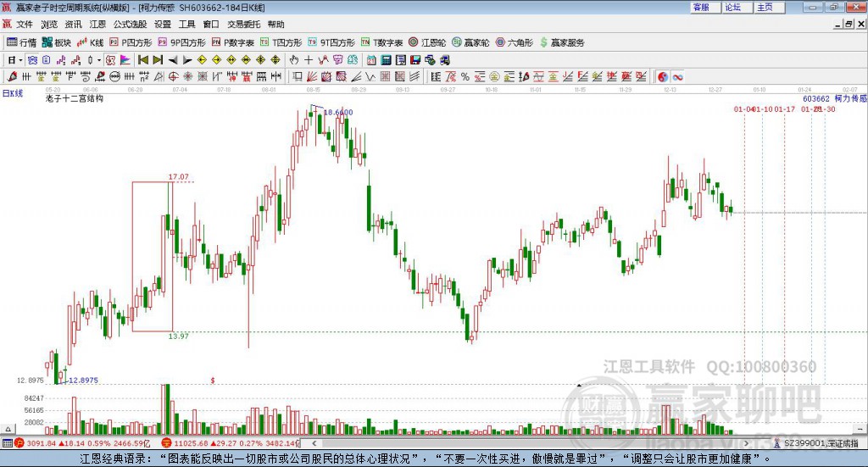
Task: Click the 日K线 label on chart
Action: pos(13,93)
